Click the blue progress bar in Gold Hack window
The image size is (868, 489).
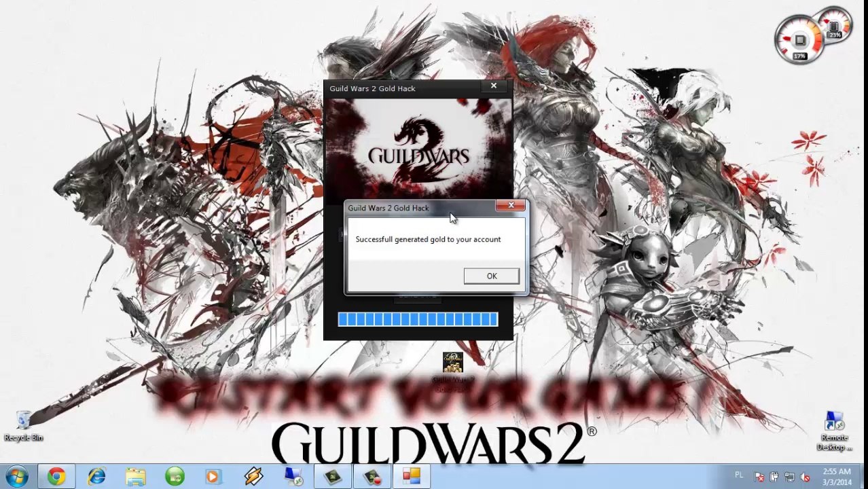(x=418, y=319)
